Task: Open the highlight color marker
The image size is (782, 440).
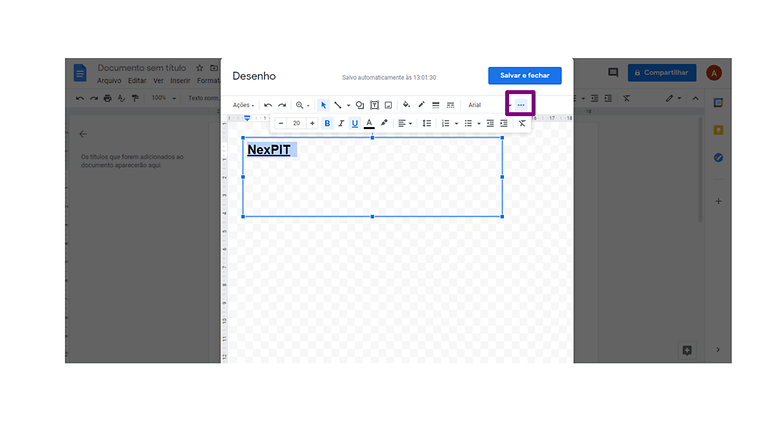Action: coord(384,123)
